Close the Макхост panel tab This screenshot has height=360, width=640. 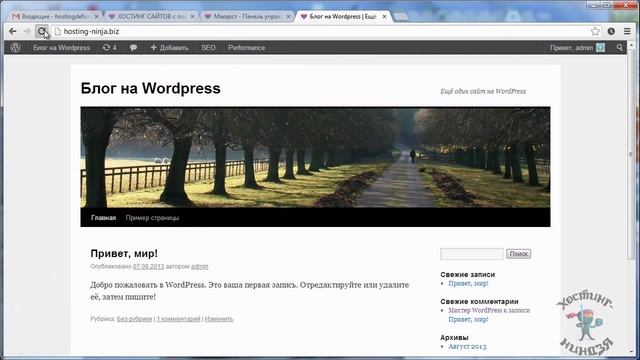(288, 16)
